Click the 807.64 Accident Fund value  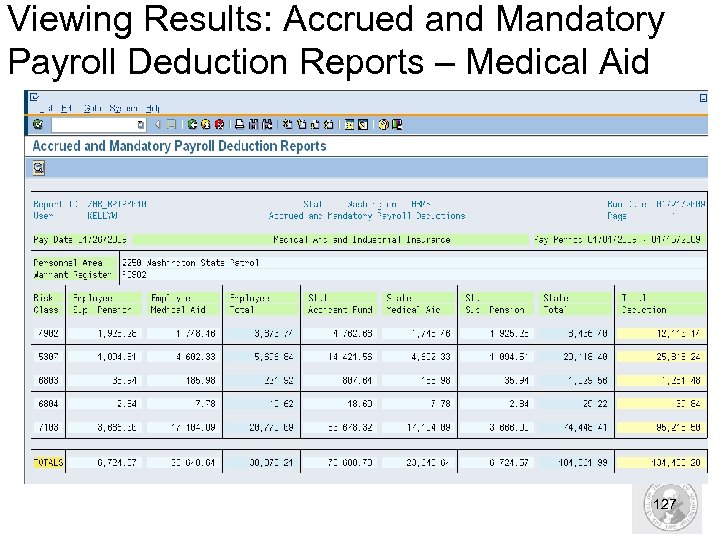(x=357, y=380)
